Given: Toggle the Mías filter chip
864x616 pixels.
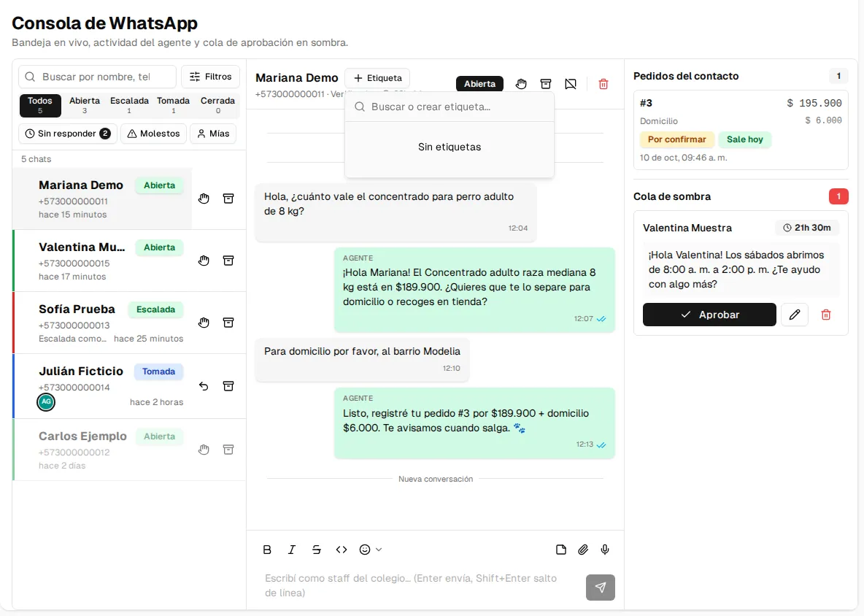Looking at the screenshot, I should 213,134.
